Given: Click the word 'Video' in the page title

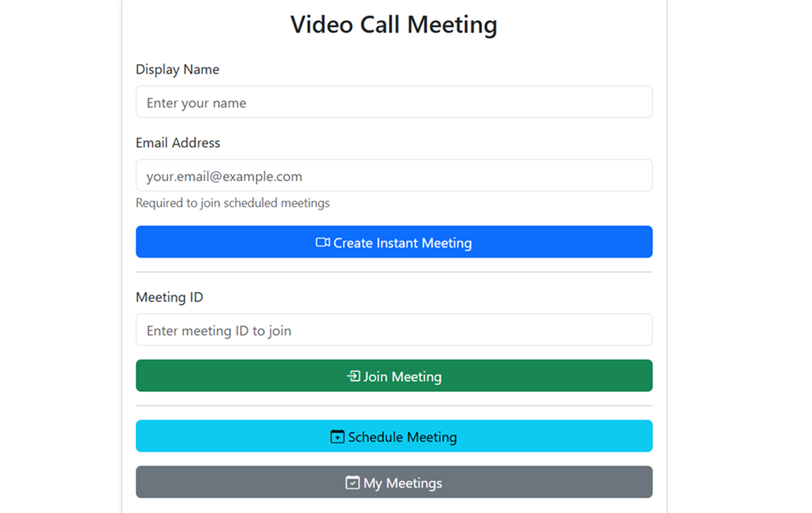Looking at the screenshot, I should [x=321, y=25].
